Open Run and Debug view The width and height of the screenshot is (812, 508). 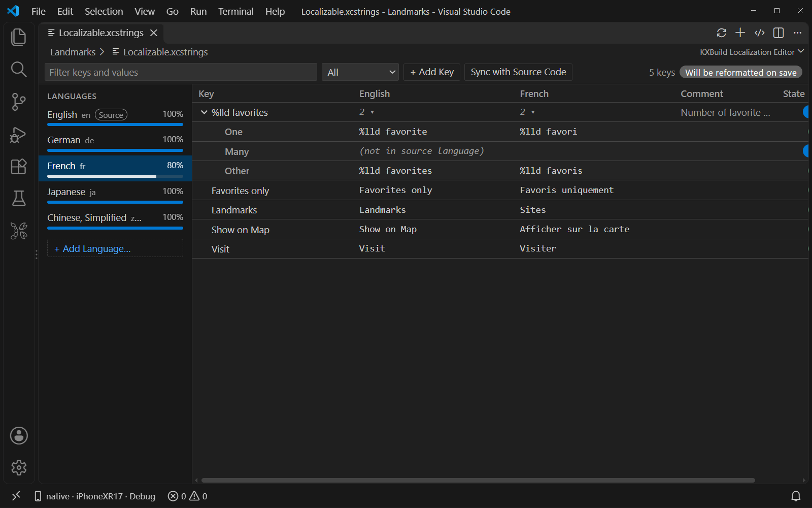tap(19, 135)
